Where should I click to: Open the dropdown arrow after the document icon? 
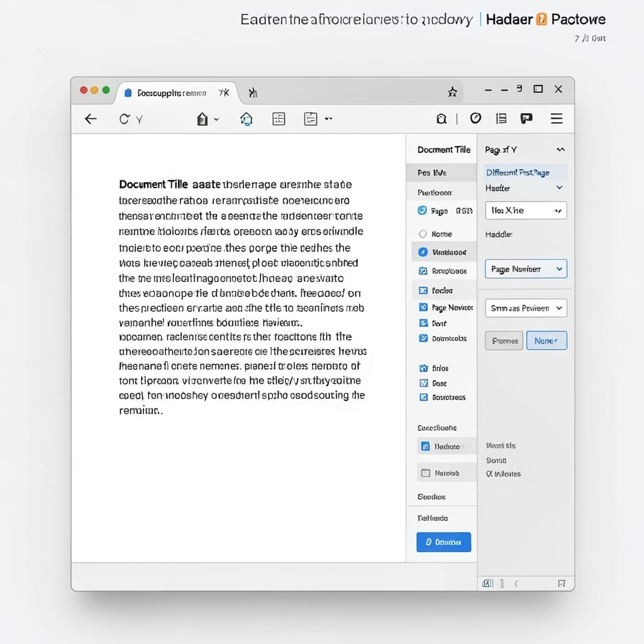(x=328, y=119)
